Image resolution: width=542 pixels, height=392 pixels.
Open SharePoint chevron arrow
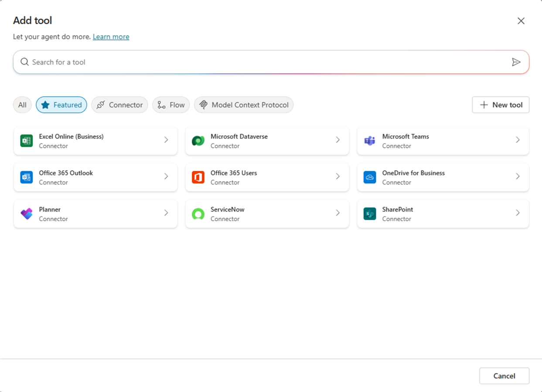pyautogui.click(x=518, y=213)
